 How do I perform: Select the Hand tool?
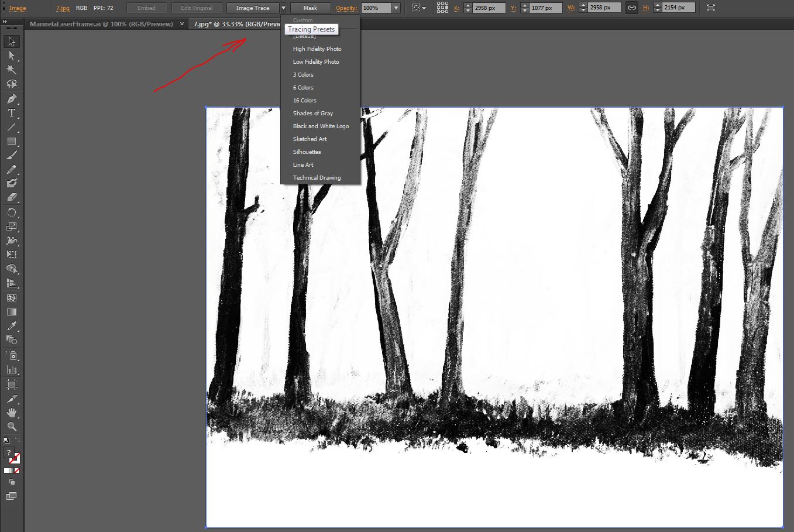click(x=12, y=413)
